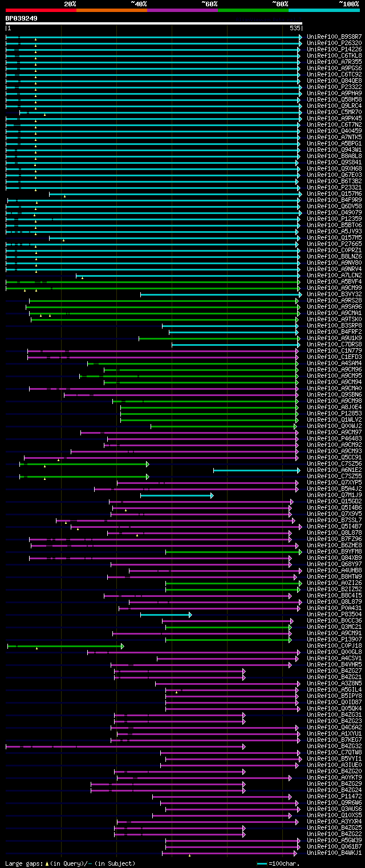Choose hit UniRef100_P83504
This screenshot has height=868, width=365.
(334, 614)
